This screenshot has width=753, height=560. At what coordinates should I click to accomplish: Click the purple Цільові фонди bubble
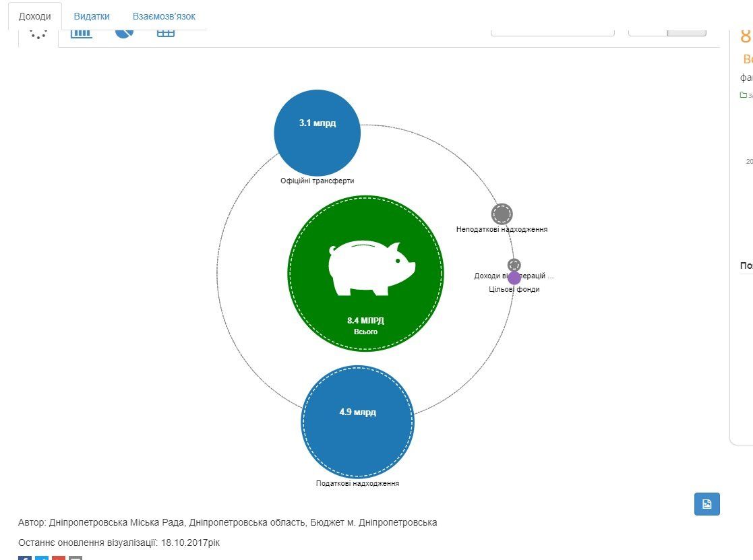click(x=514, y=278)
